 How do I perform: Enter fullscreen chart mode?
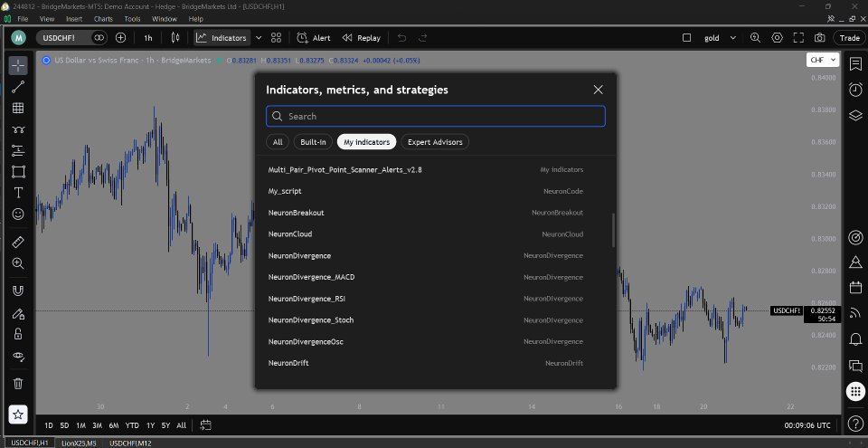(x=798, y=38)
